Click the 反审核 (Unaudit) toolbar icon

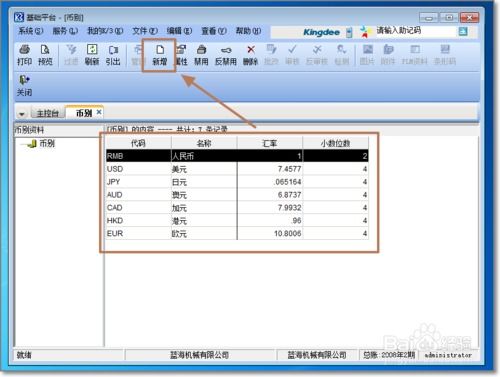pos(317,55)
